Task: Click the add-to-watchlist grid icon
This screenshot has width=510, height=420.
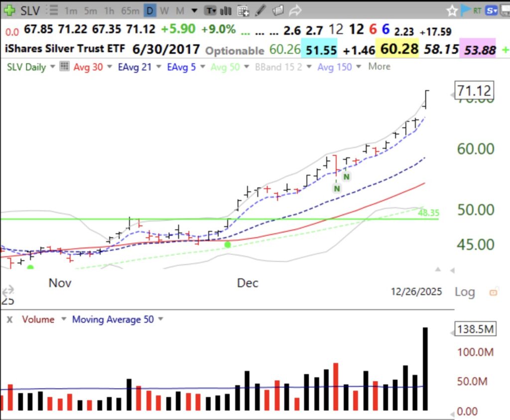Action: tap(243, 10)
